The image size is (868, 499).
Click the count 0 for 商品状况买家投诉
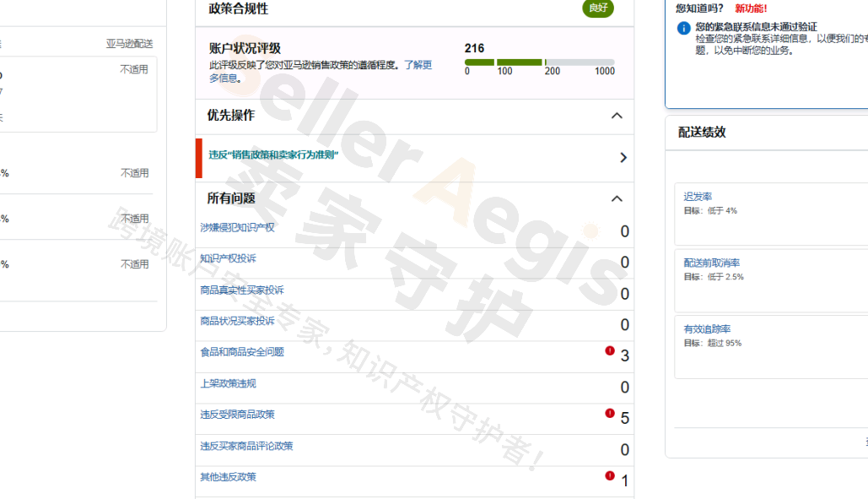coord(624,325)
